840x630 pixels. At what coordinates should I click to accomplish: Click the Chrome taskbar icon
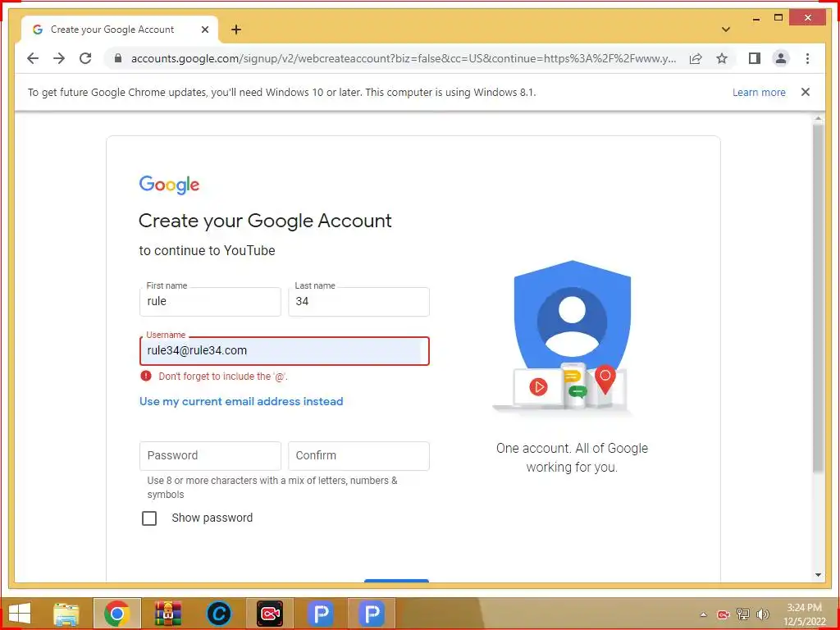[x=116, y=614]
